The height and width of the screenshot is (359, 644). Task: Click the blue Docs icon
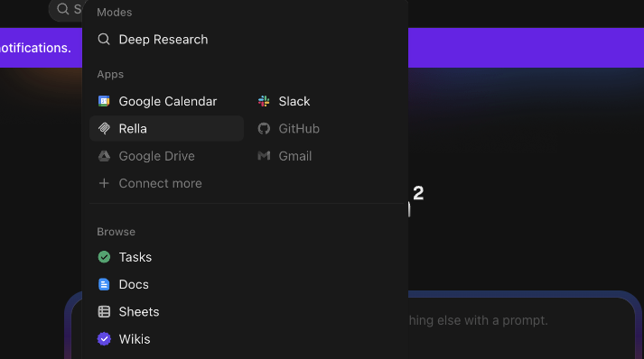click(104, 284)
